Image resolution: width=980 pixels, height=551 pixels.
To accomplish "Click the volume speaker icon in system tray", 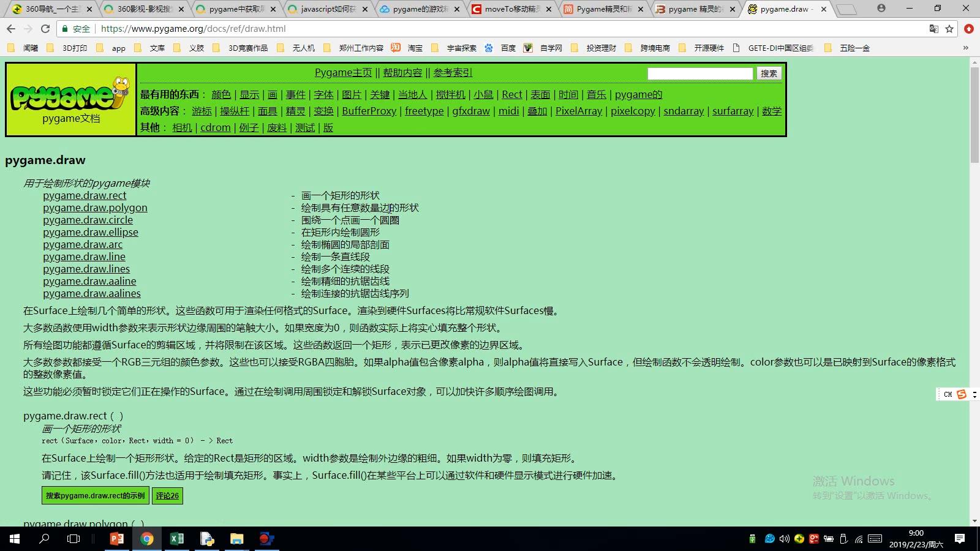I will [x=785, y=539].
